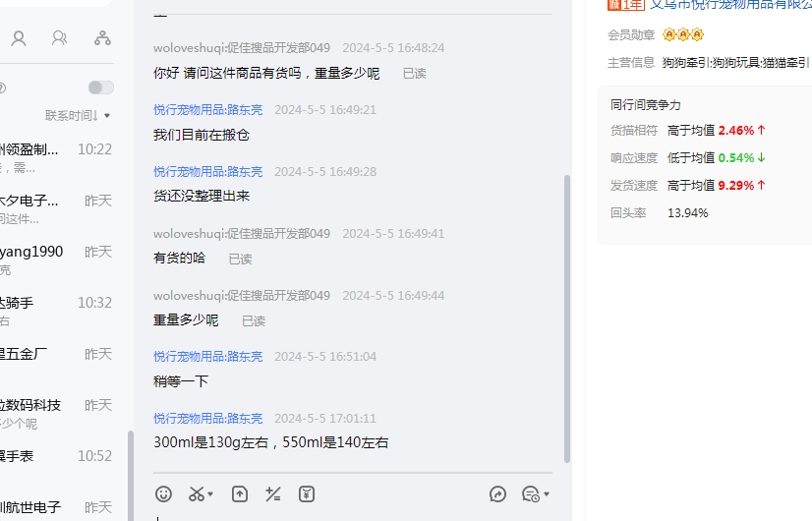
Task: Click the message 稍等一下
Action: tap(181, 381)
